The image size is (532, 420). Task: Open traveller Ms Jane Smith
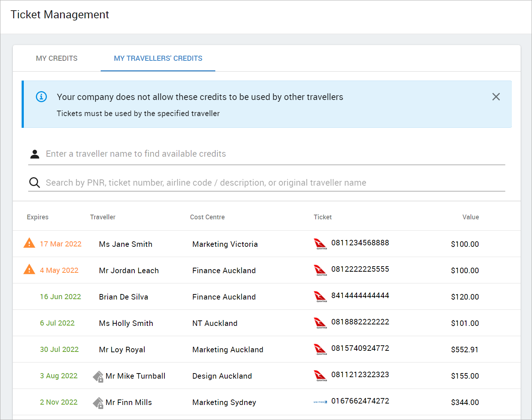(126, 244)
